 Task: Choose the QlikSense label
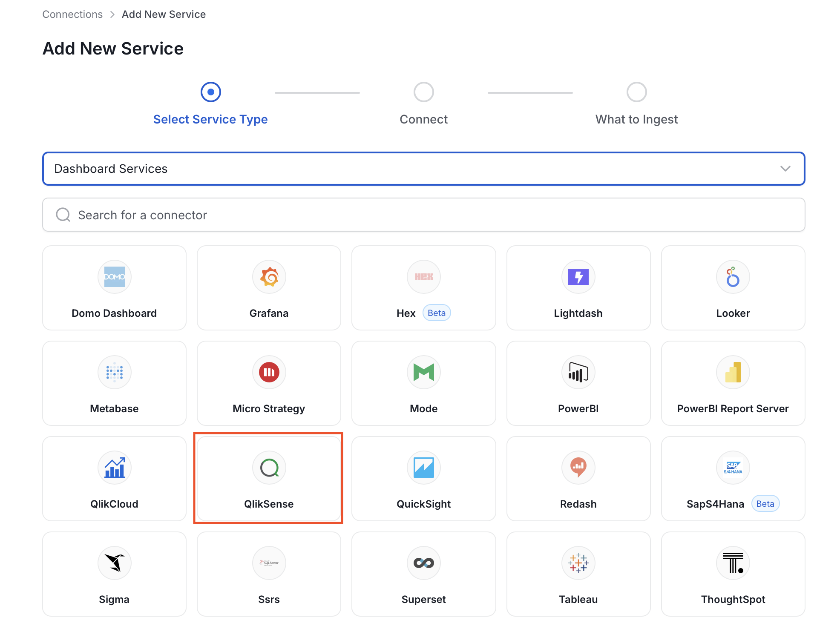click(x=269, y=504)
